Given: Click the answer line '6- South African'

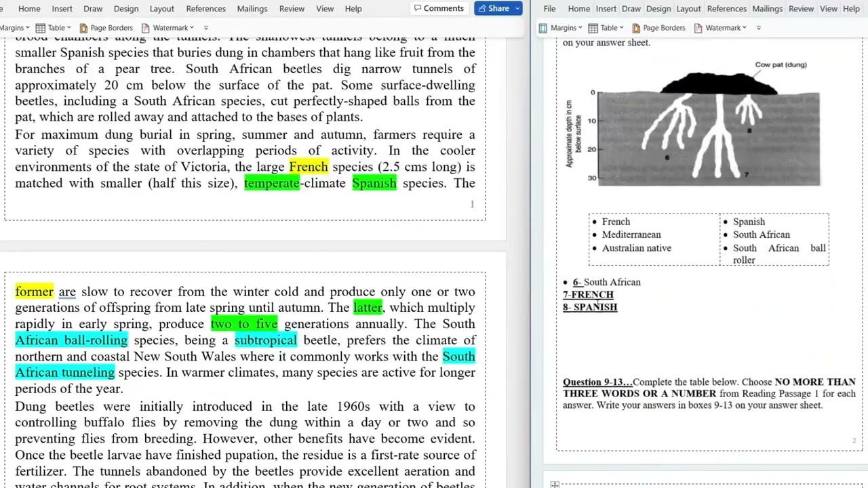Looking at the screenshot, I should (x=606, y=282).
